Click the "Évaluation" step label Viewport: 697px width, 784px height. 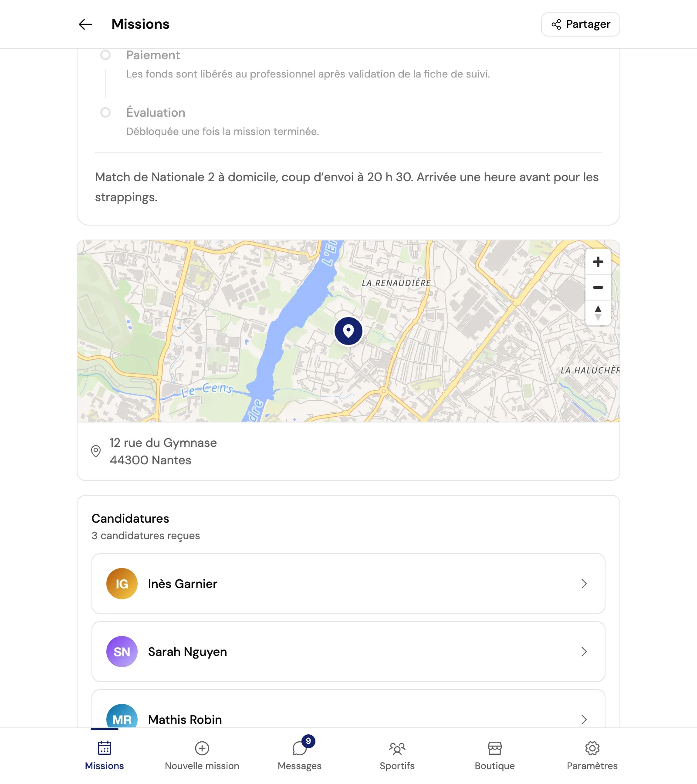click(x=156, y=112)
